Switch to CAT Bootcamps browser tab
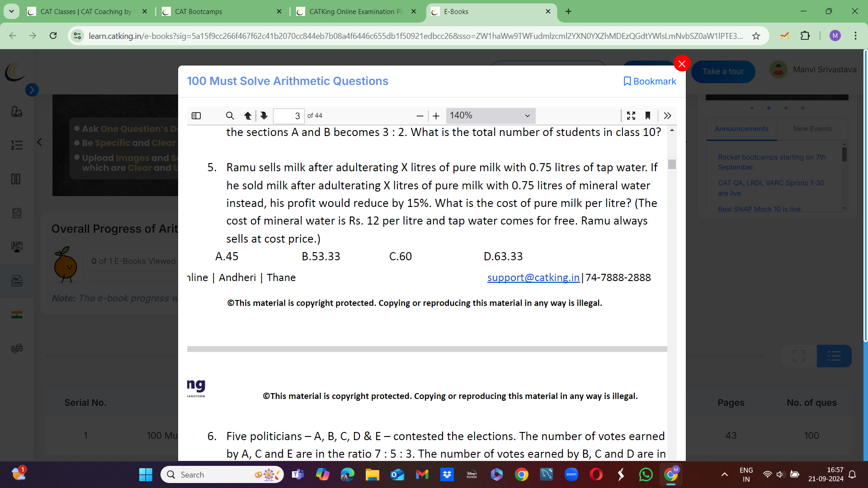This screenshot has height=488, width=868. 222,12
